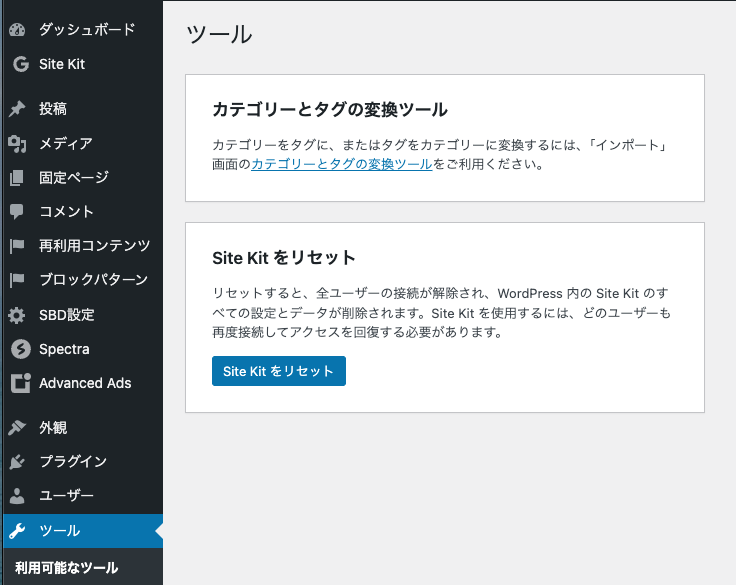Open 再利用コンテンツ in sidebar

pyautogui.click(x=83, y=246)
